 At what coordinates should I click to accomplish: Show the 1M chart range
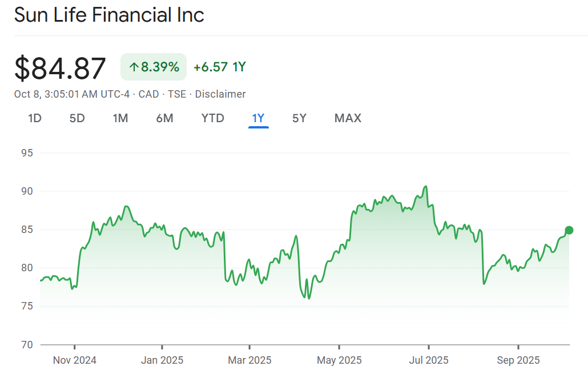pyautogui.click(x=120, y=118)
